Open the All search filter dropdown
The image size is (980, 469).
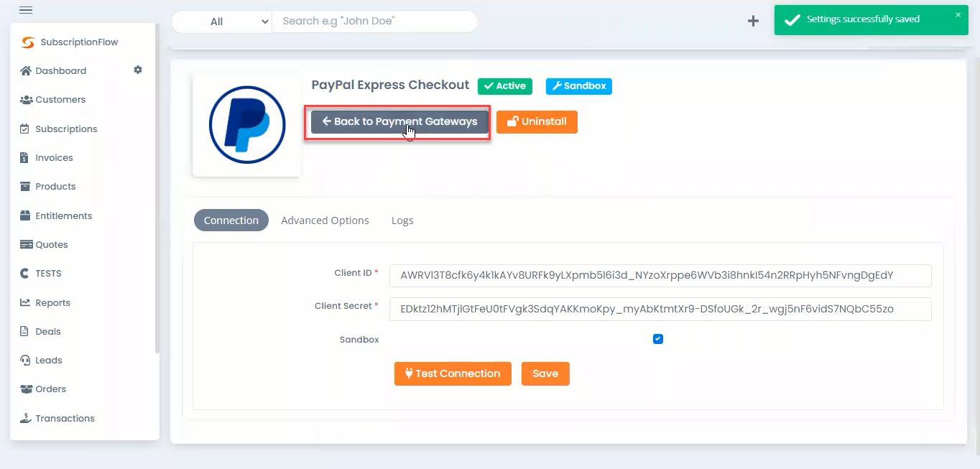coord(222,22)
